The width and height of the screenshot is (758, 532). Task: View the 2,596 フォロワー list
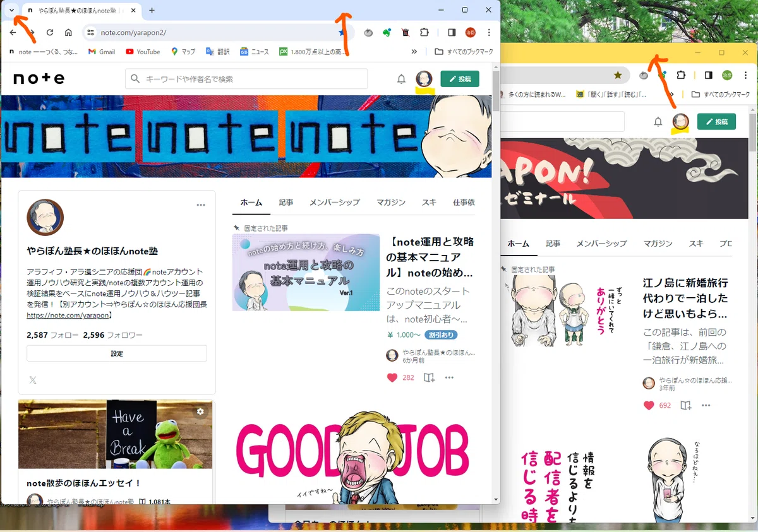pyautogui.click(x=112, y=335)
